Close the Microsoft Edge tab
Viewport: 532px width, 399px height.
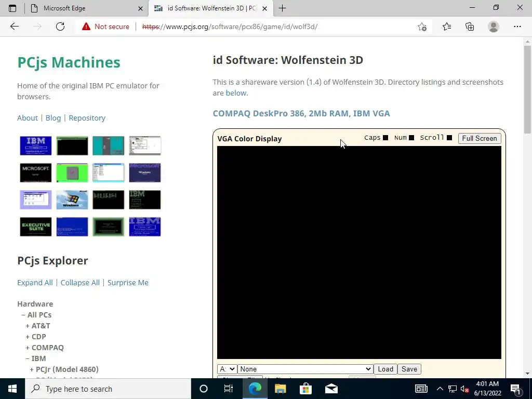point(140,8)
